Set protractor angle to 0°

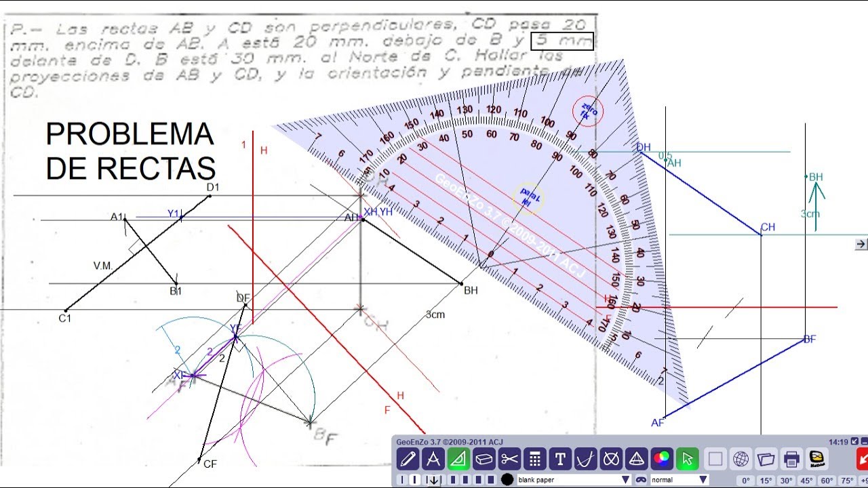(x=746, y=481)
